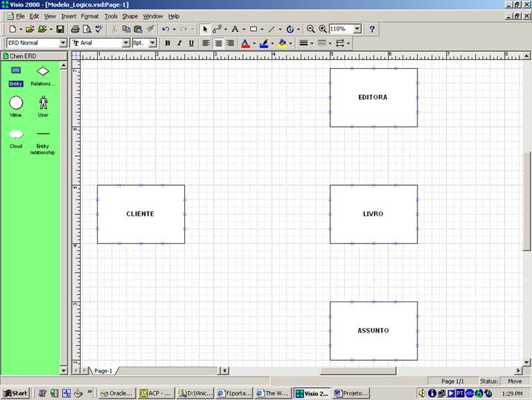This screenshot has height=400, width=532.
Task: Open the 8pt font size dropdown
Action: click(152, 43)
